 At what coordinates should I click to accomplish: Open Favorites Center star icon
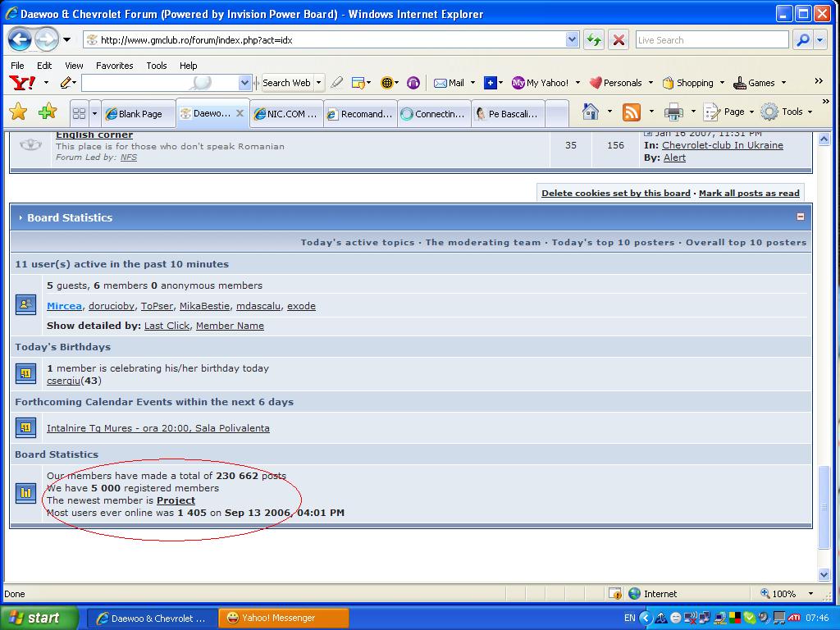point(18,112)
